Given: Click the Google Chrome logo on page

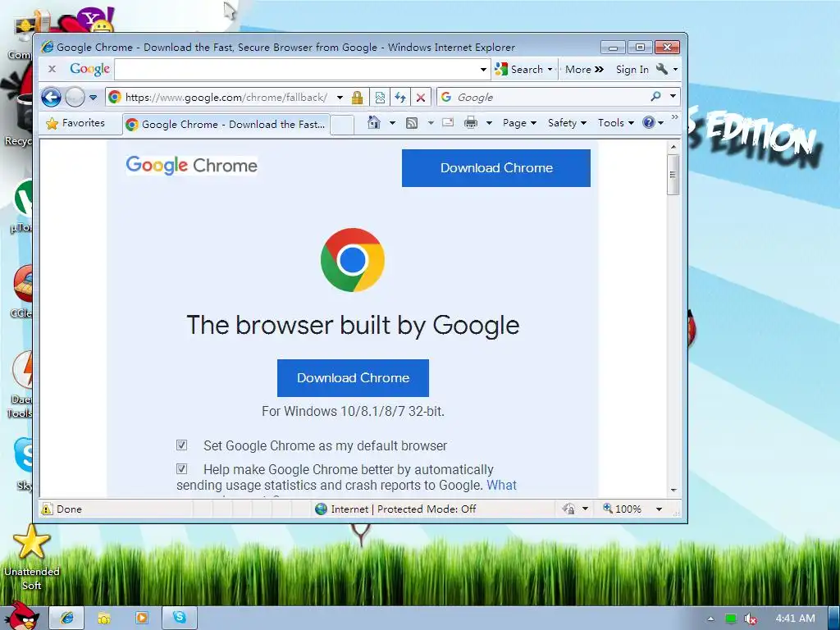Looking at the screenshot, I should (x=191, y=166).
